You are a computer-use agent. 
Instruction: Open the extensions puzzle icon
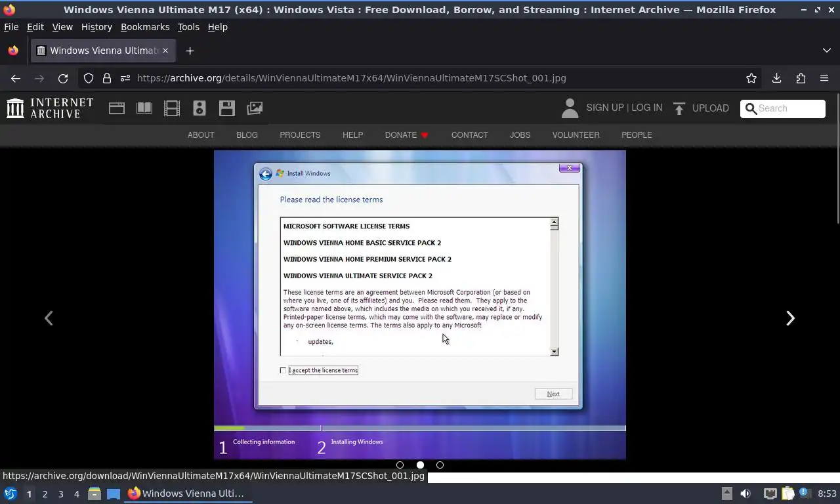pos(801,78)
